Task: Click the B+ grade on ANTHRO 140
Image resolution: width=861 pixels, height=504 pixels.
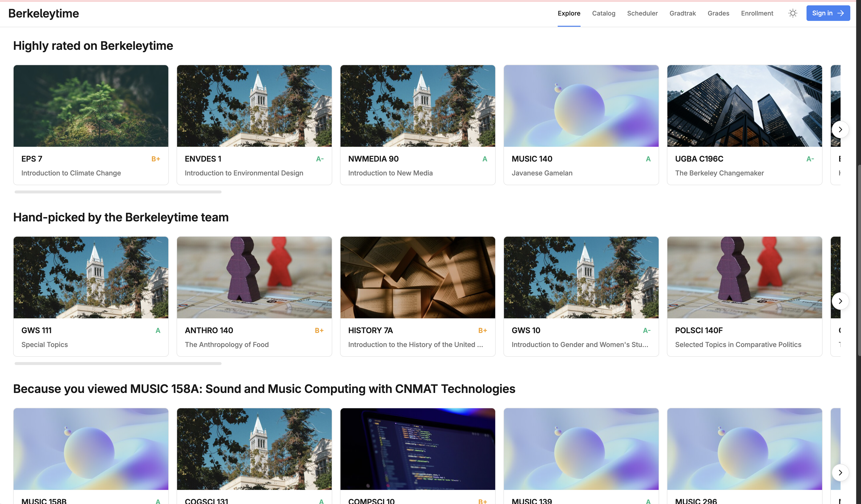Action: tap(319, 330)
